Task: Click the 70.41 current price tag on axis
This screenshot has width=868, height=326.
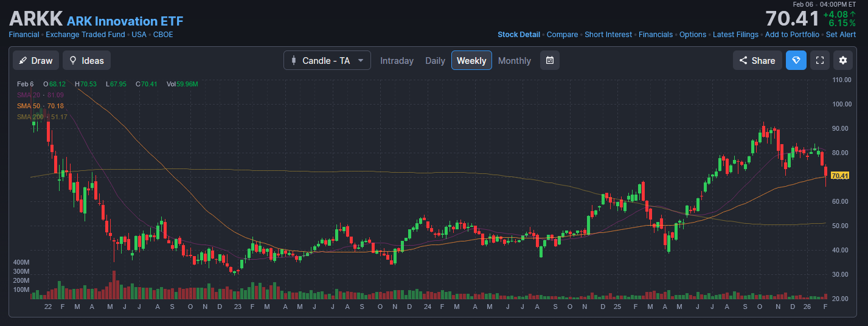Action: (839, 176)
